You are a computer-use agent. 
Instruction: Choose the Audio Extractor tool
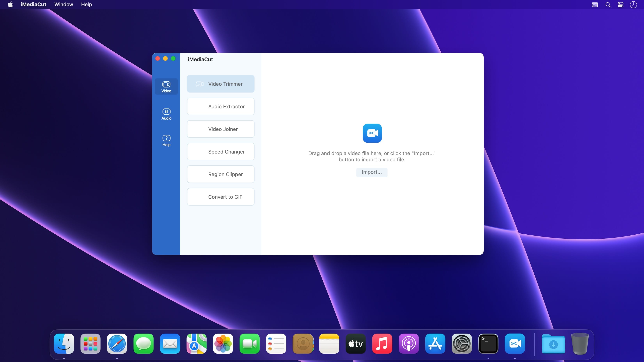pos(221,106)
